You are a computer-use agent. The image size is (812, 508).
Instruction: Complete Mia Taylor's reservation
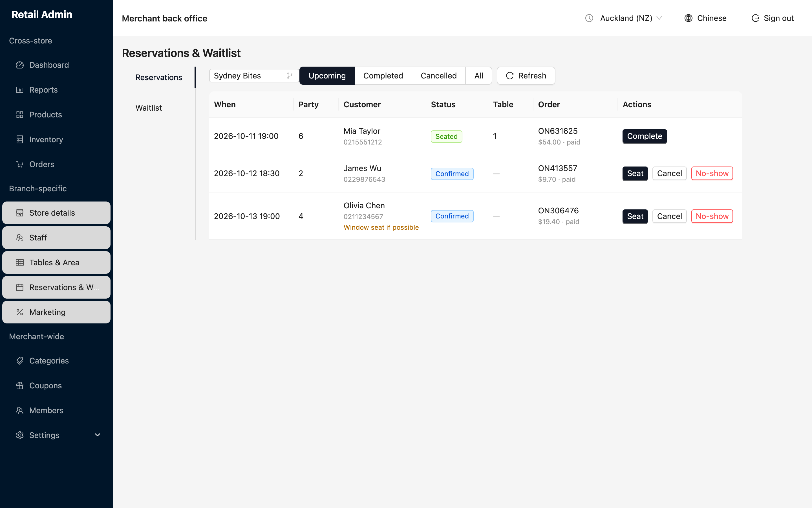tap(644, 136)
